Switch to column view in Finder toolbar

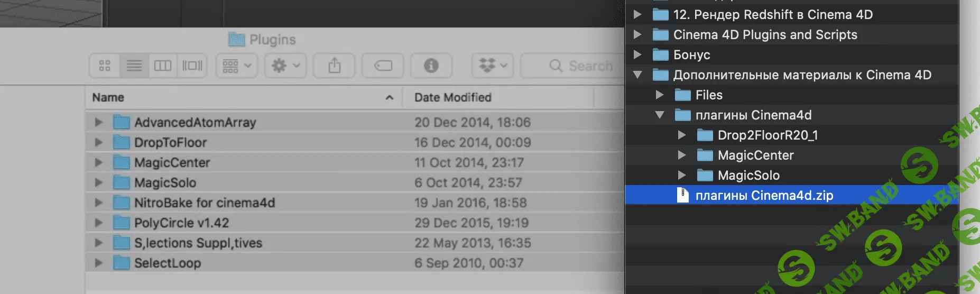(163, 66)
